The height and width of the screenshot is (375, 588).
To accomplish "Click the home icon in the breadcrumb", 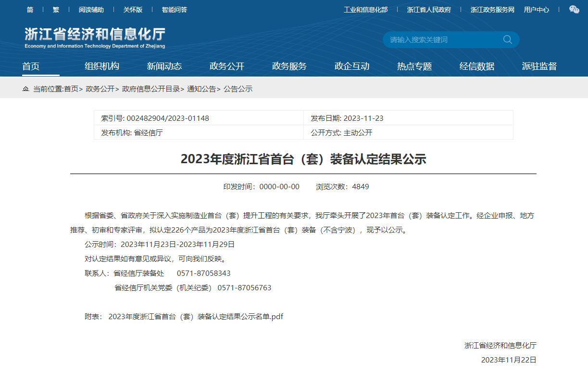I will (x=26, y=89).
